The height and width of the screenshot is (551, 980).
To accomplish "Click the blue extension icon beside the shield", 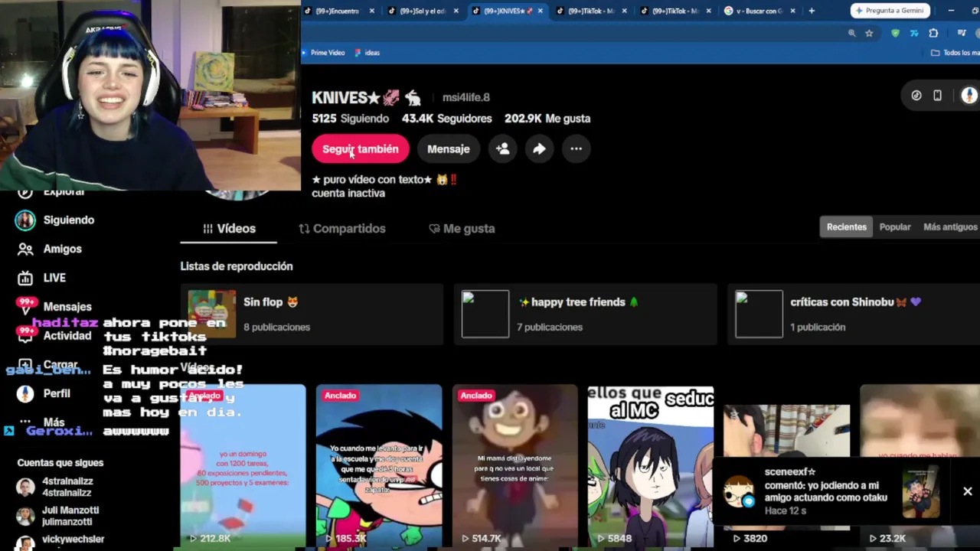I will tap(914, 33).
